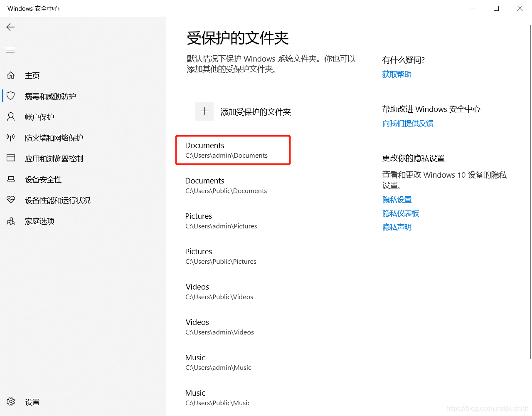Image resolution: width=532 pixels, height=416 pixels.
Task: Click the wireless icon for 防火墙和网络保护
Action: (x=11, y=138)
